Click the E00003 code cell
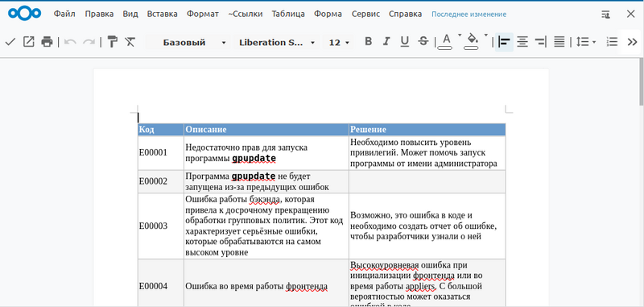 [160, 226]
